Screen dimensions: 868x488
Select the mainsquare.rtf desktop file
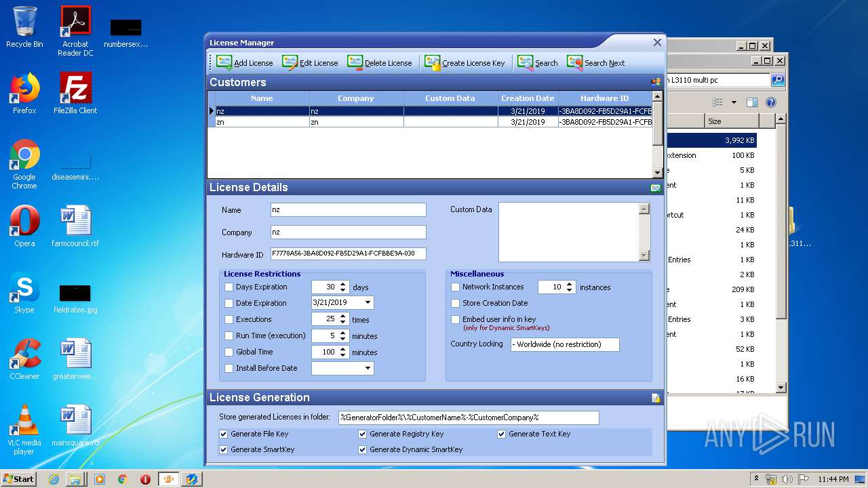pos(75,426)
